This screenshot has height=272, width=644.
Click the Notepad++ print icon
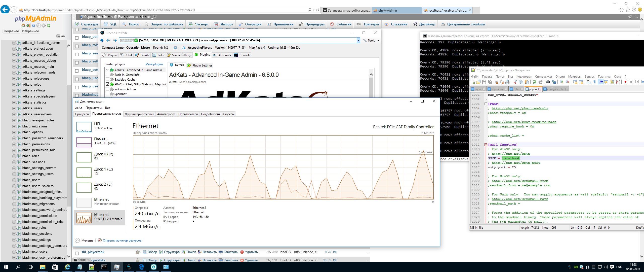(507, 82)
